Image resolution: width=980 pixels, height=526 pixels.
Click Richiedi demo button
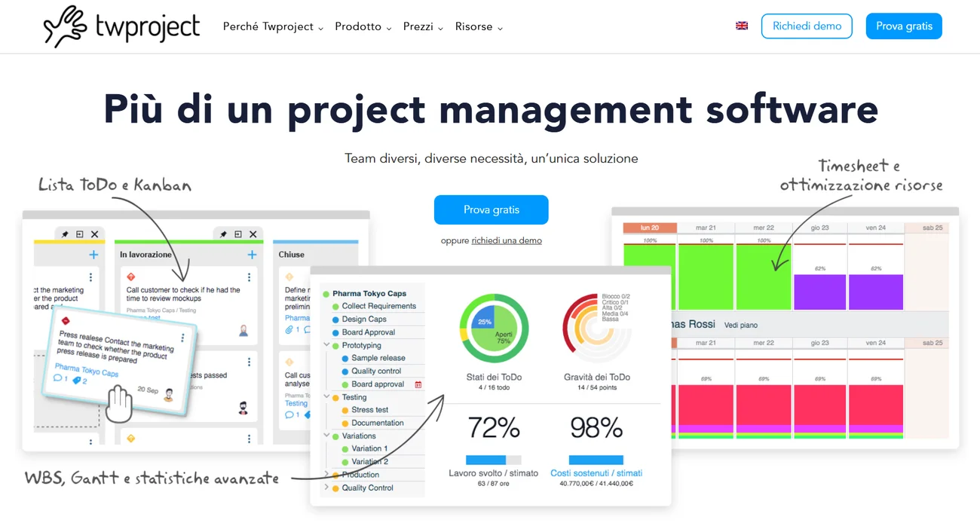point(807,26)
